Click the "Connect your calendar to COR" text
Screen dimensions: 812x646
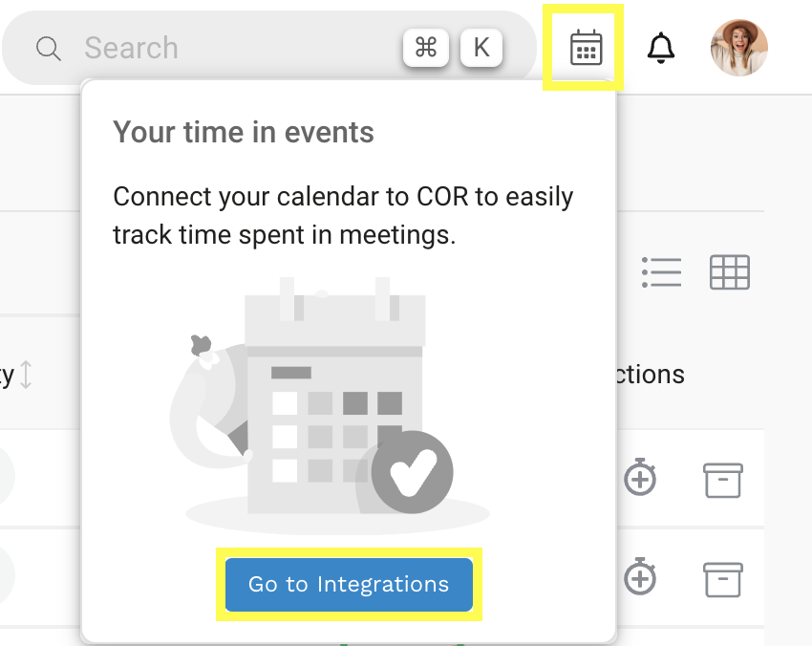(x=343, y=198)
